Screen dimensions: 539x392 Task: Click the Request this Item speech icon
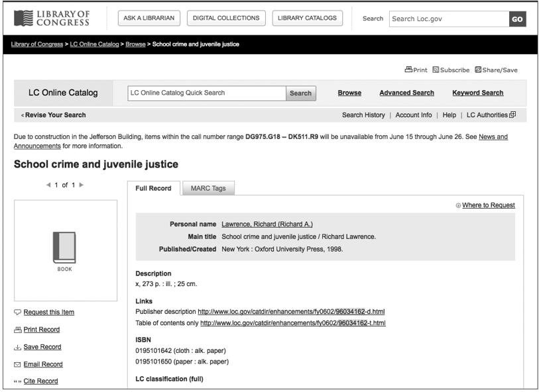pyautogui.click(x=17, y=312)
